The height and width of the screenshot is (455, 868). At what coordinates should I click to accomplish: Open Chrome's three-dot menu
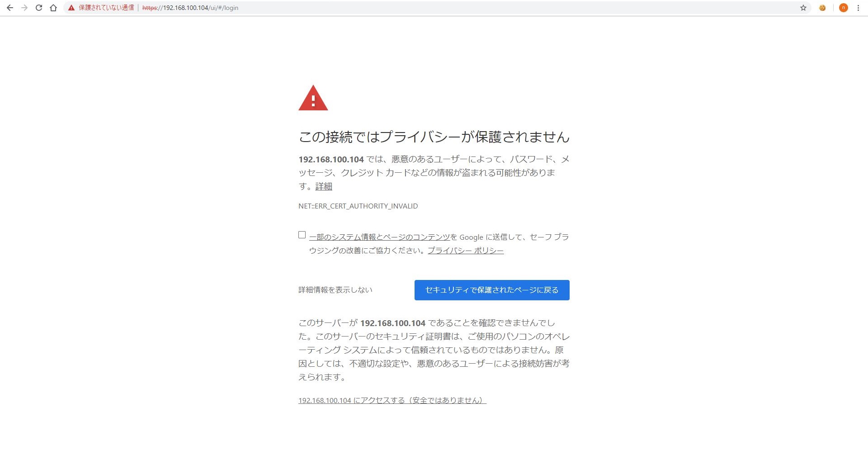point(858,8)
